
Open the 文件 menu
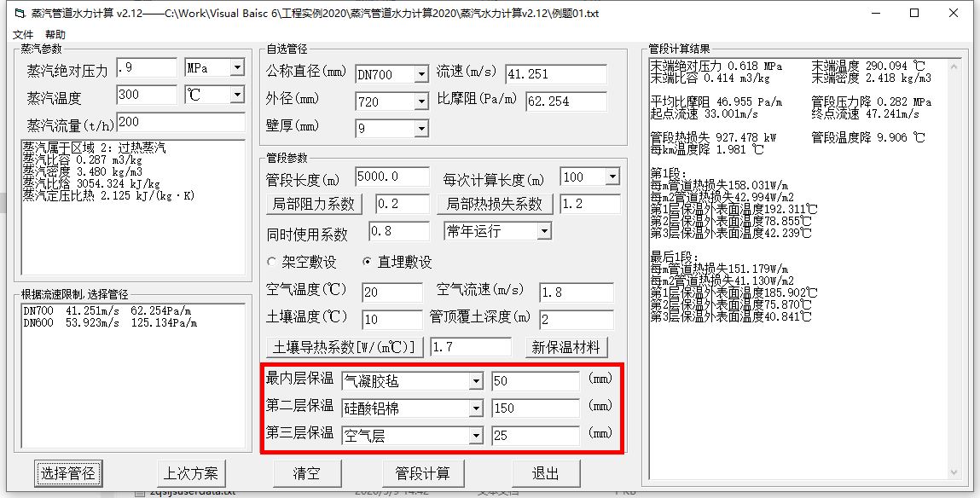(x=23, y=35)
